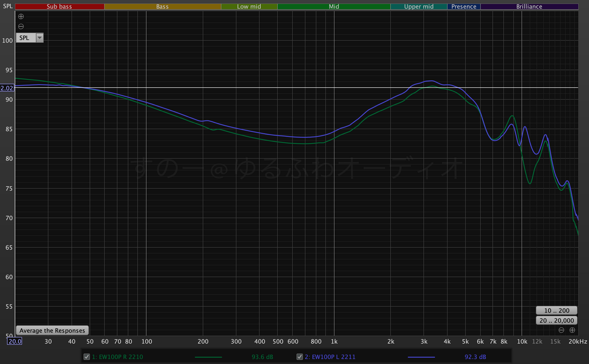589x364 pixels.
Task: Set frequency range to 20 .. 20,000
Action: point(556,320)
